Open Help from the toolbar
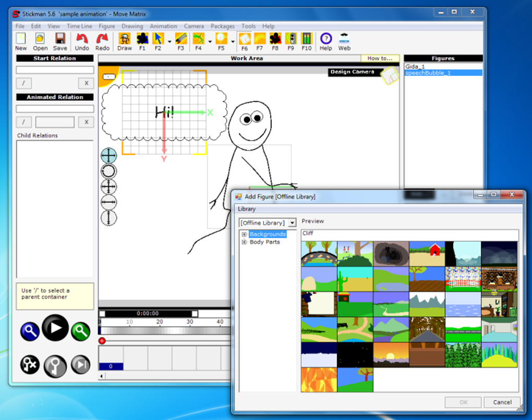The width and height of the screenshot is (532, 420). [x=325, y=42]
